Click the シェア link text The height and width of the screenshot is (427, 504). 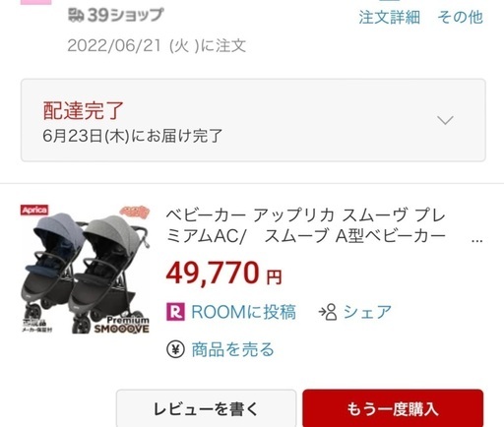pos(367,312)
